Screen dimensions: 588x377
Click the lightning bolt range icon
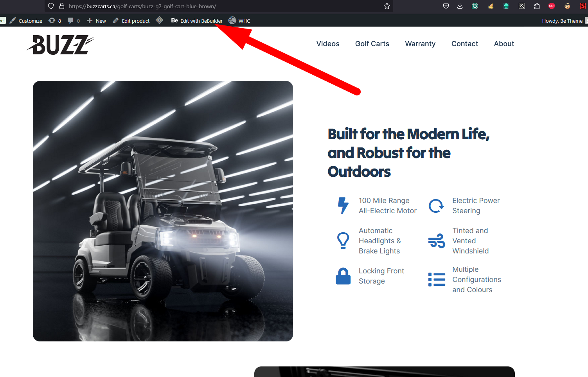click(x=343, y=205)
